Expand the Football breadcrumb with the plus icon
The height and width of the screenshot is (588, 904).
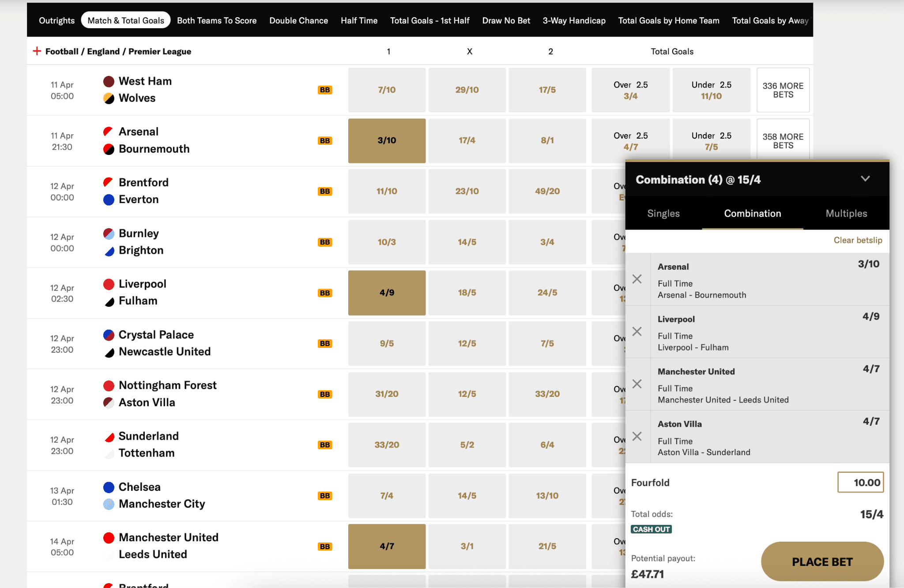37,51
